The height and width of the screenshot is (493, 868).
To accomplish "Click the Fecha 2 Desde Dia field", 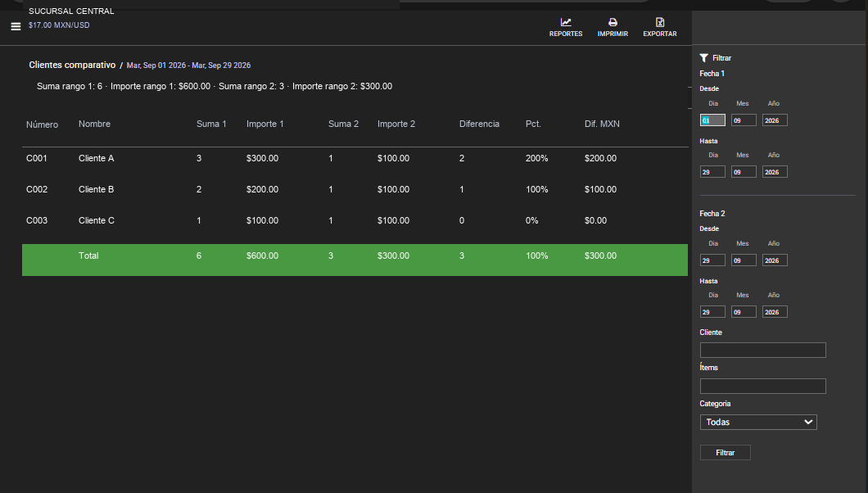I will pyautogui.click(x=712, y=260).
